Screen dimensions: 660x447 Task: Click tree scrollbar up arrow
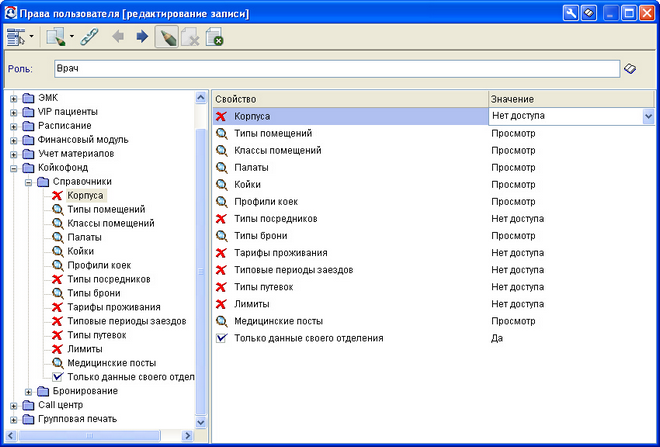click(x=201, y=98)
